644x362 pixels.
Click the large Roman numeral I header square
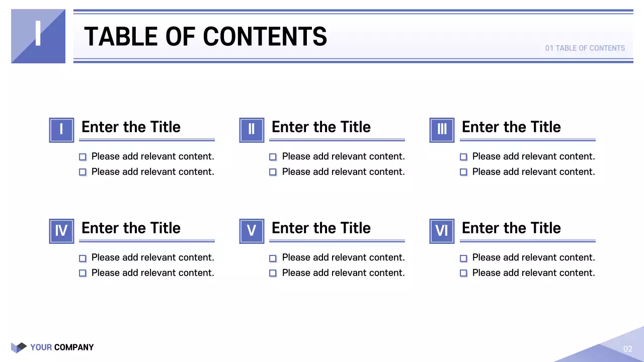38,36
